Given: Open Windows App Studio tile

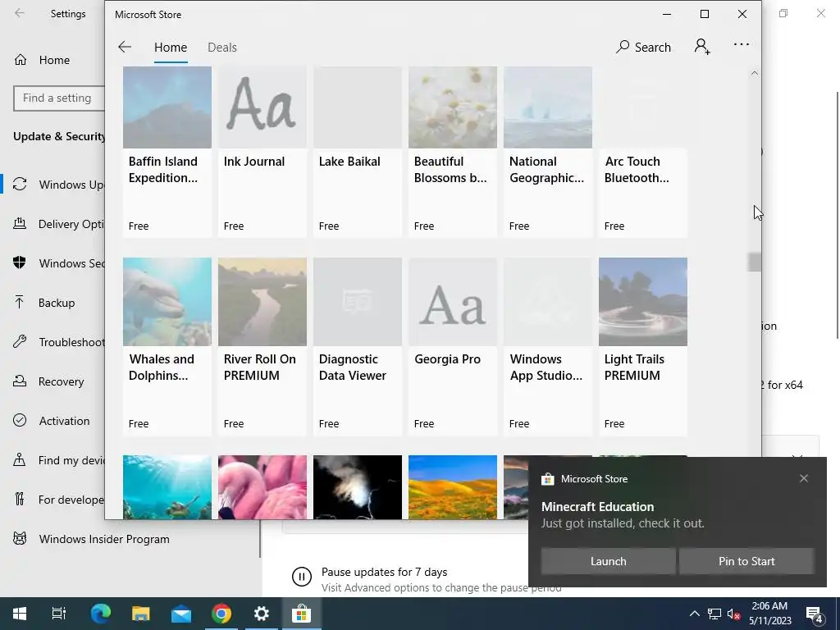Looking at the screenshot, I should pos(548,347).
